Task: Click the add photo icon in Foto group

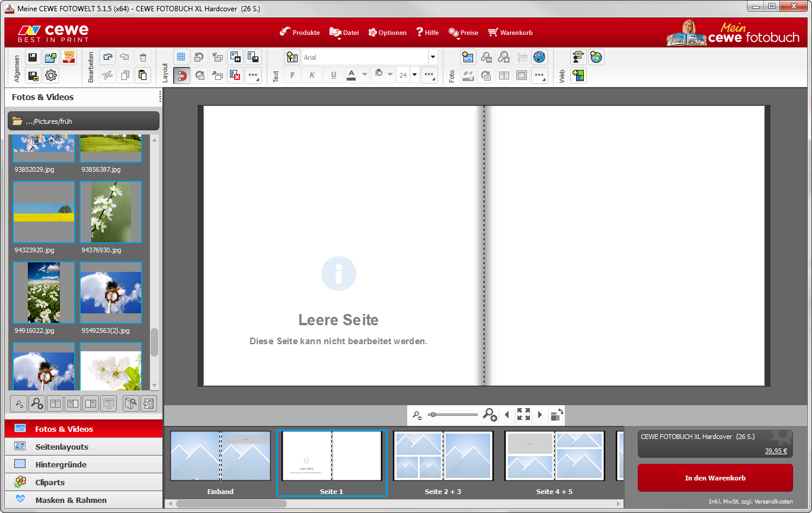Action: (468, 57)
